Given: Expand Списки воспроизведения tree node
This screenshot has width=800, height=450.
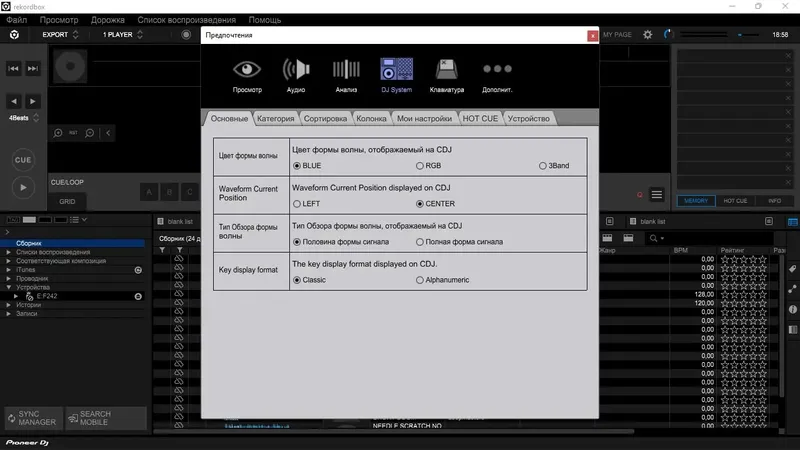Looking at the screenshot, I should click(8, 252).
